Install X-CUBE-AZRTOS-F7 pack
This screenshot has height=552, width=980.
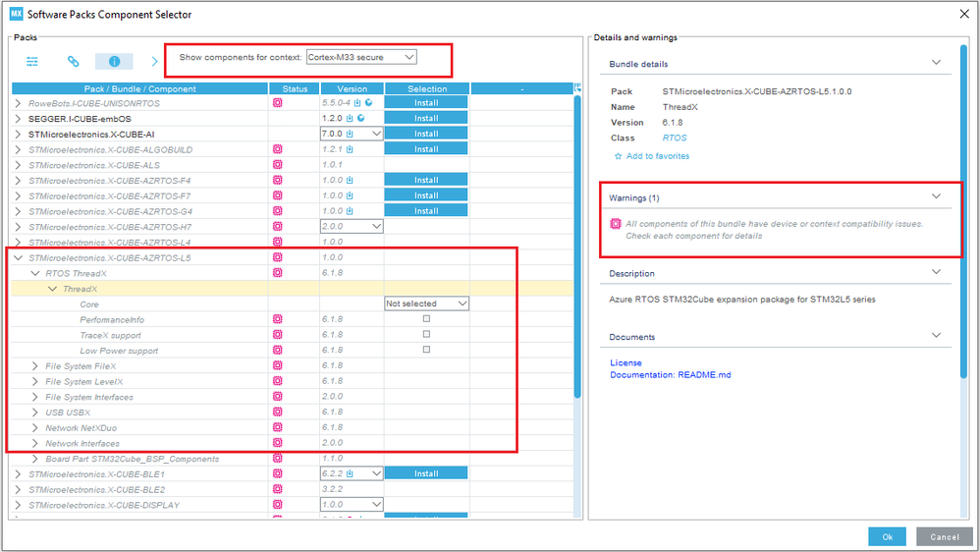pos(426,195)
